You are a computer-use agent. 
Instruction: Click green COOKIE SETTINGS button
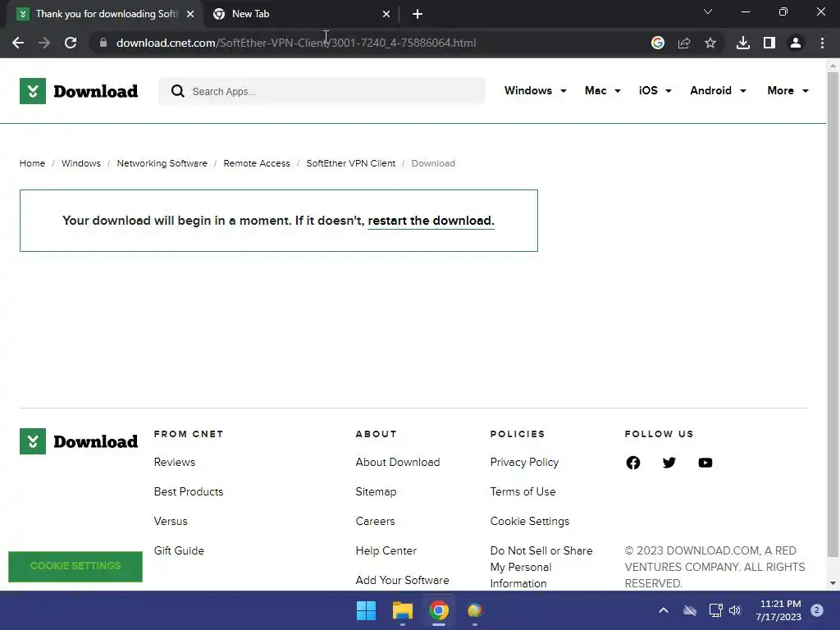click(x=75, y=566)
